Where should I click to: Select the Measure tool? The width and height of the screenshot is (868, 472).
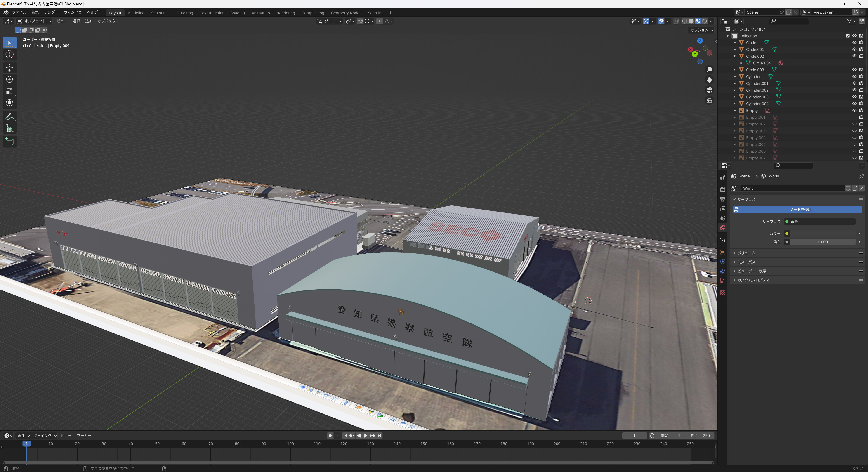(9, 128)
